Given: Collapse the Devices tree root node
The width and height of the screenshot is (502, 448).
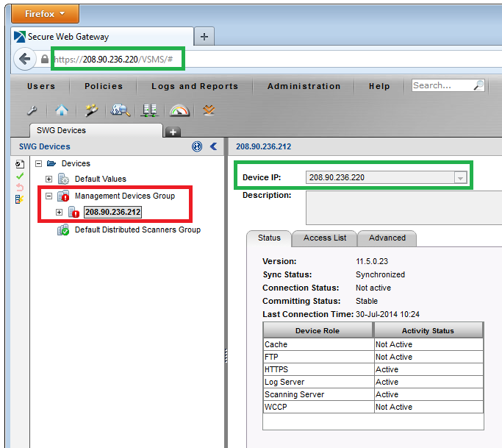Looking at the screenshot, I should point(38,163).
